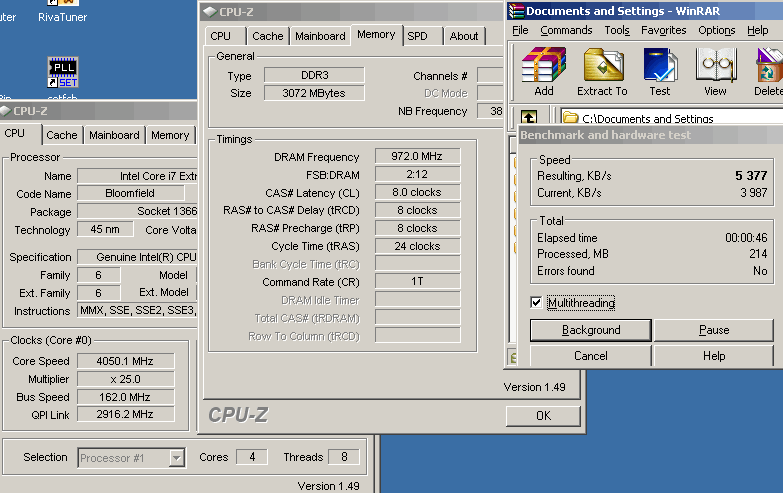This screenshot has width=783, height=493.
Task: Select Memory tab in front CPU-Z window
Action: 376,34
